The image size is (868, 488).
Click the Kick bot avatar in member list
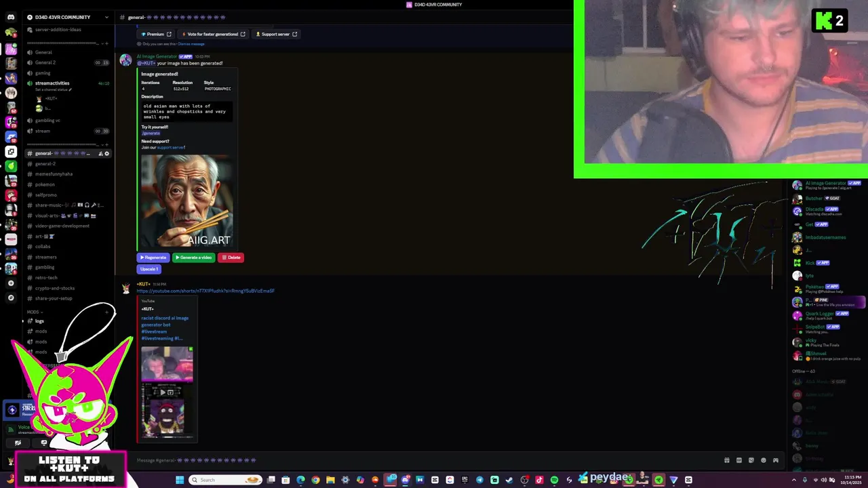point(797,263)
